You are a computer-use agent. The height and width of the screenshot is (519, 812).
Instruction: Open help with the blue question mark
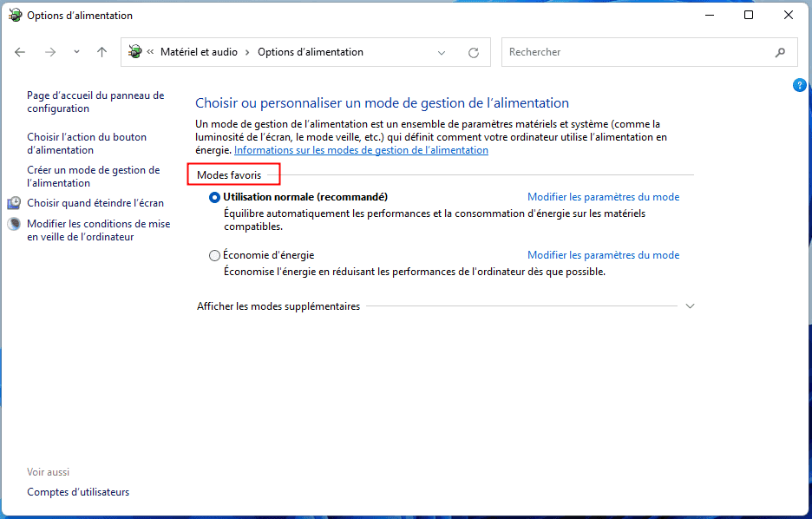799,85
